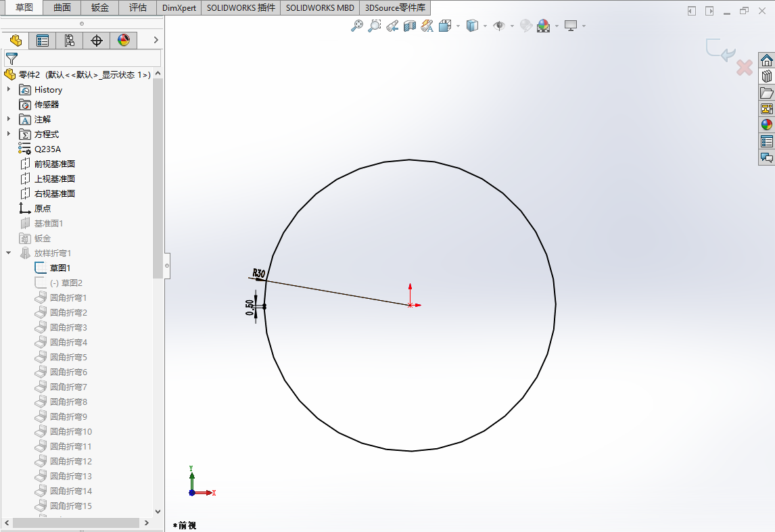Screen dimensions: 775x532
Task: Toggle the Hide/Show Items eye icon
Action: tap(499, 26)
